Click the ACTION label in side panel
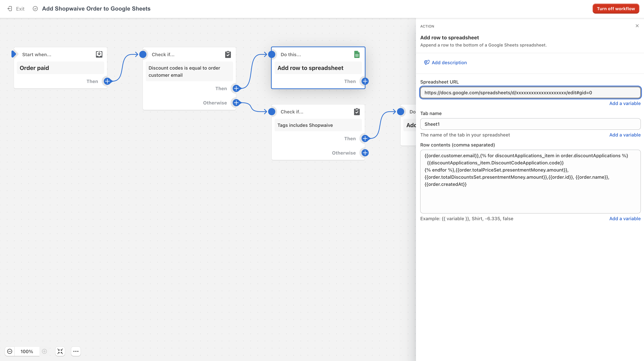 pos(427,26)
